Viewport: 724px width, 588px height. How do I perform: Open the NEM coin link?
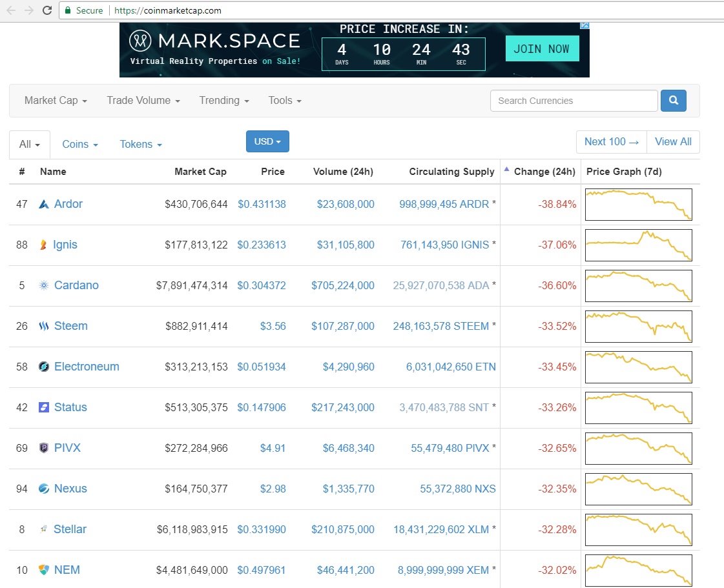coord(67,570)
